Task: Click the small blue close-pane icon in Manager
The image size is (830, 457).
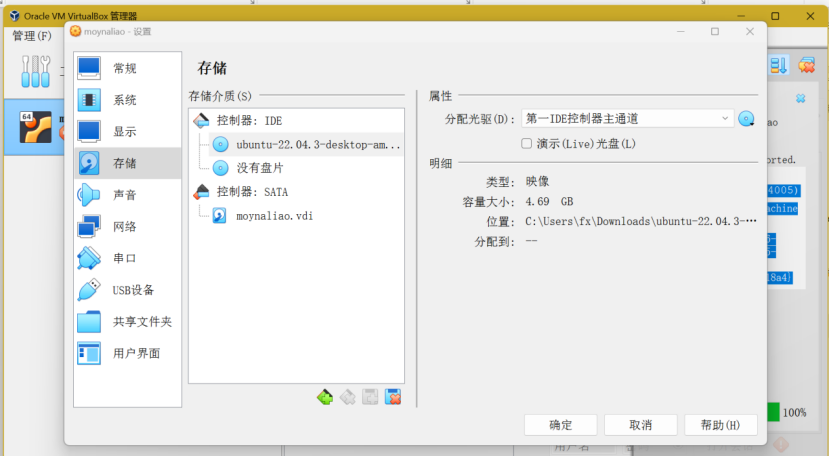Action: tap(800, 98)
